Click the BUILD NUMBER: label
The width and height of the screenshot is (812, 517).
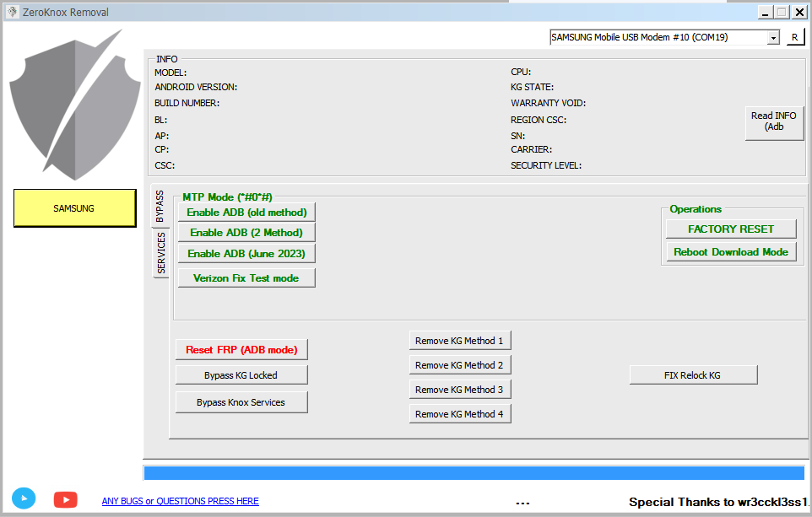187,103
